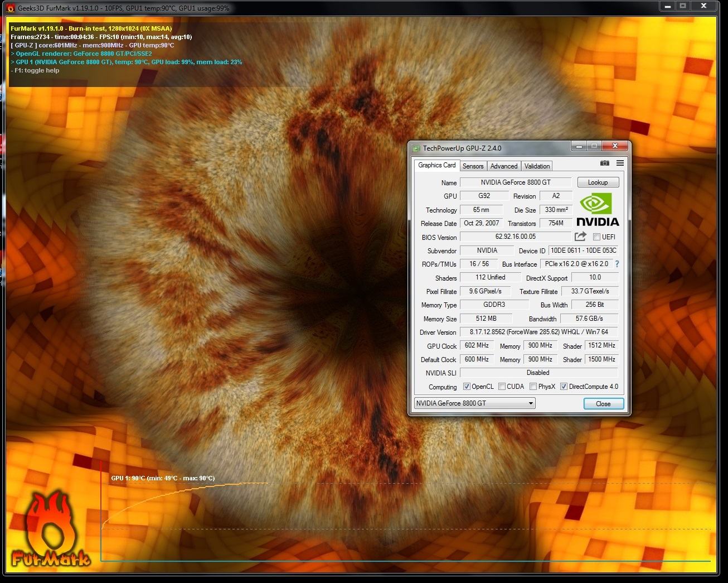Click the default Shader value 1500 MHz

pyautogui.click(x=601, y=359)
